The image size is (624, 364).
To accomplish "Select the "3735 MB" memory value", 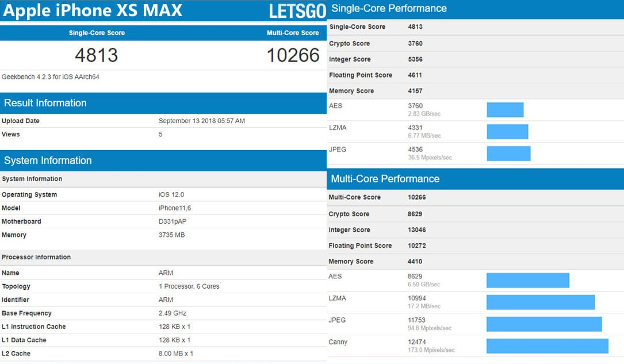I will pyautogui.click(x=172, y=235).
